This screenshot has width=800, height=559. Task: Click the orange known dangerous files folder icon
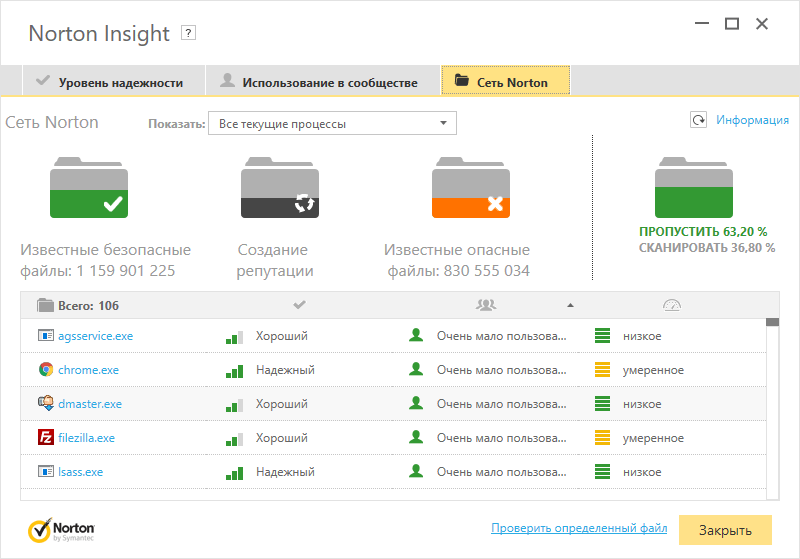[471, 188]
